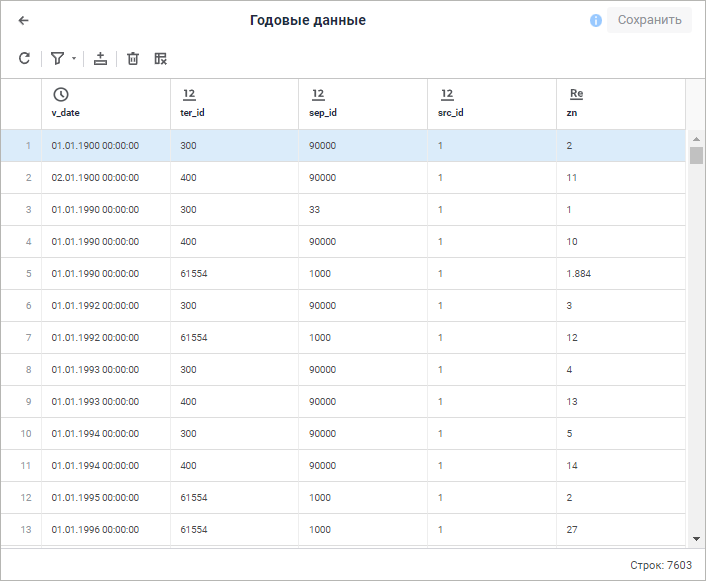Click the delete trash icon
The height and width of the screenshot is (581, 706).
tap(133, 59)
